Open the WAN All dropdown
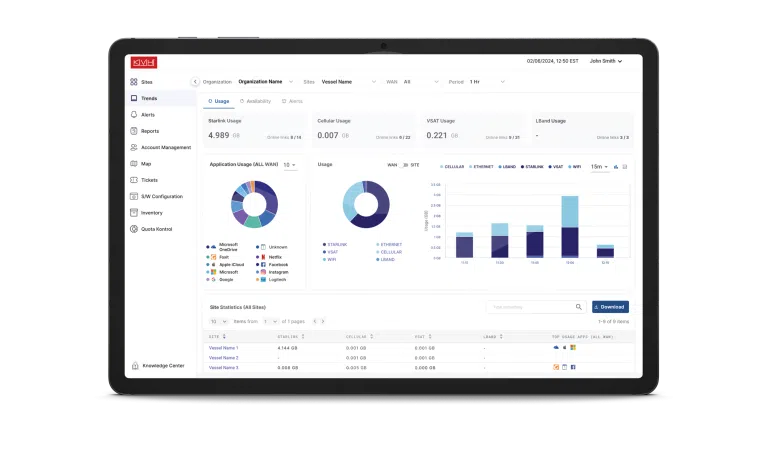Screen dimensions: 768x462 tap(421, 82)
